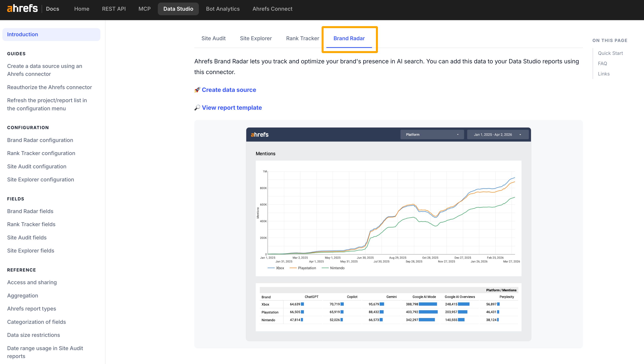Click Nintendo Copilot value 52,026

point(335,320)
